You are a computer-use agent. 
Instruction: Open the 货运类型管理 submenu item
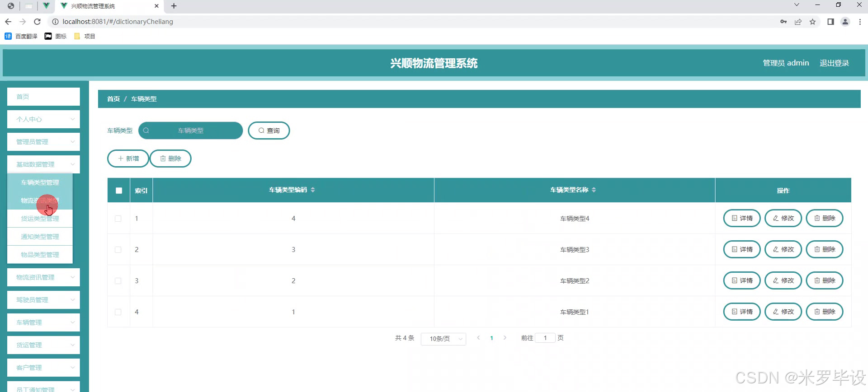tap(40, 219)
